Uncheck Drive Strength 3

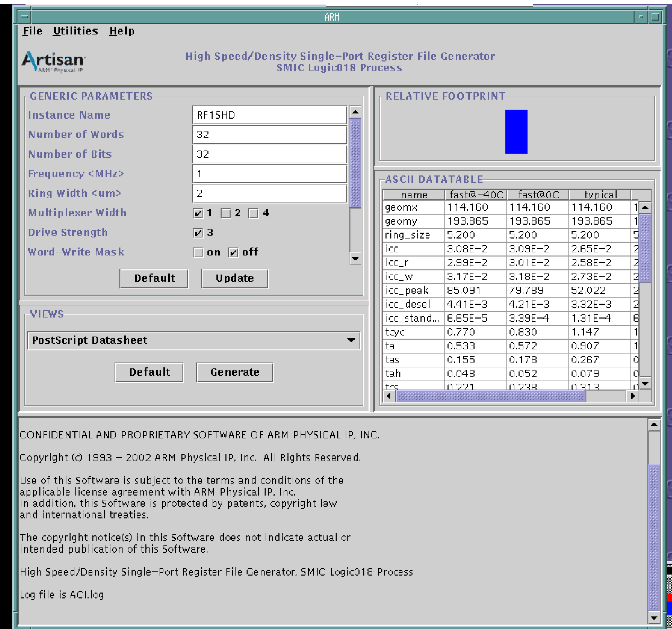tap(199, 233)
